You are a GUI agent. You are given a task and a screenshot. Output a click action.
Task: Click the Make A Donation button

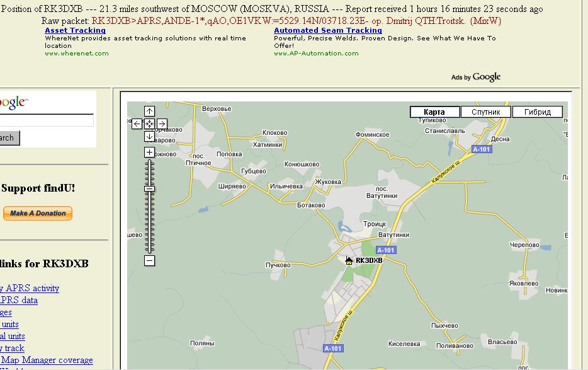point(38,213)
